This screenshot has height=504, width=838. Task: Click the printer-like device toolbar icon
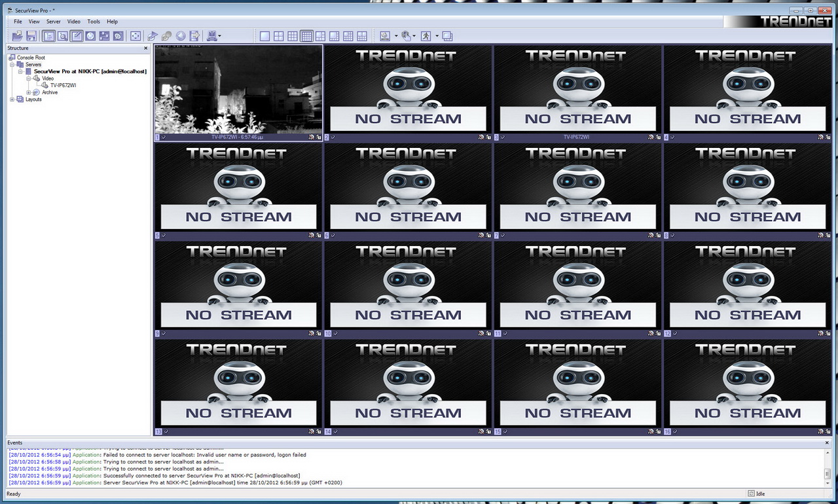pos(212,36)
